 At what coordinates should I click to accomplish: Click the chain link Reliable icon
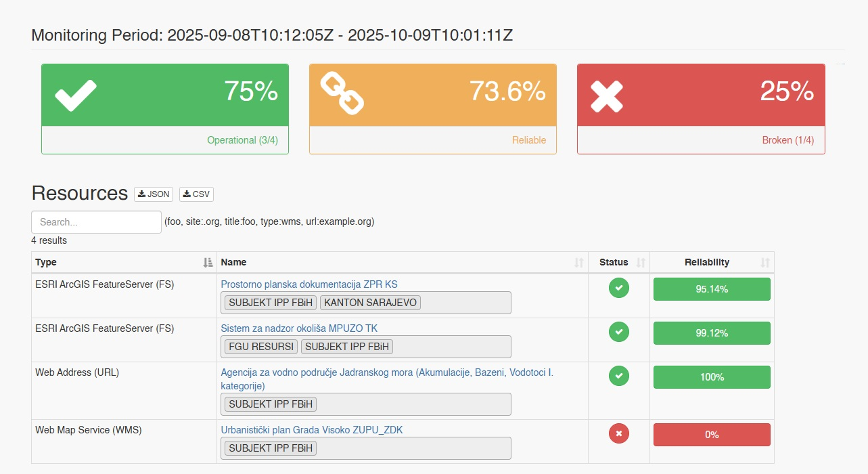342,95
